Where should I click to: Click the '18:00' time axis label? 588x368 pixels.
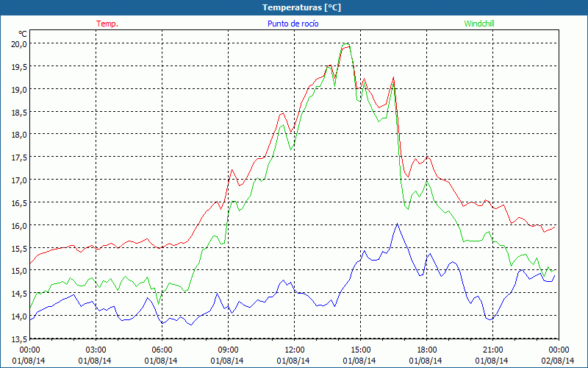(x=427, y=350)
